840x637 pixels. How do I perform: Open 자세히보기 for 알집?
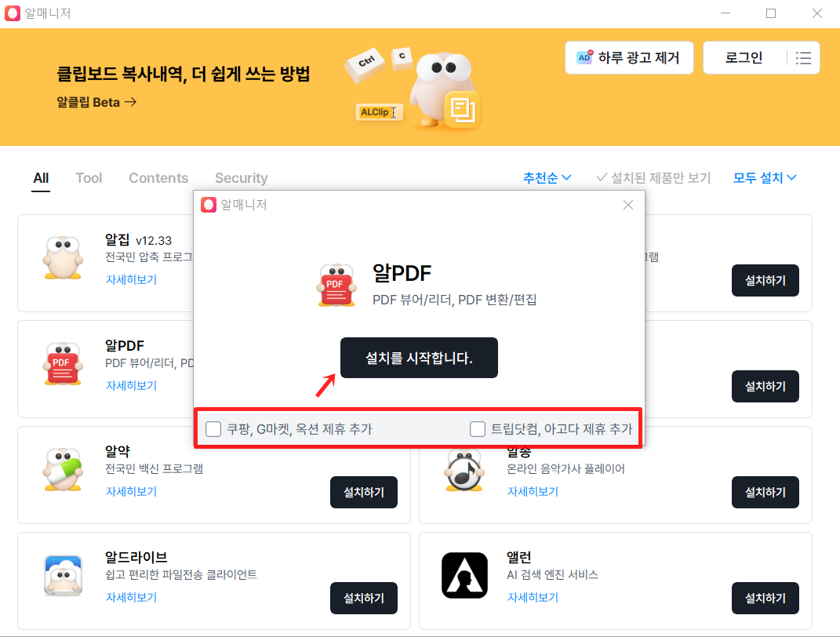[131, 279]
